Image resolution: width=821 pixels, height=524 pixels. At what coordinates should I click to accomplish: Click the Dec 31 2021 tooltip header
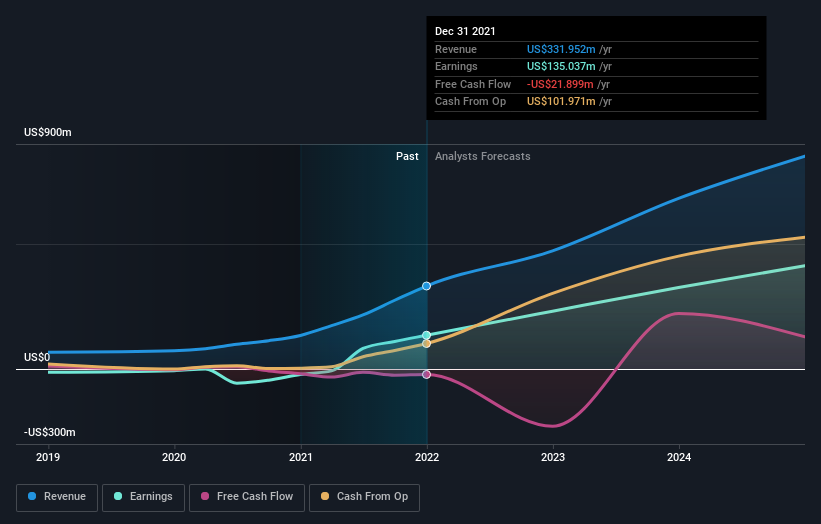465,31
